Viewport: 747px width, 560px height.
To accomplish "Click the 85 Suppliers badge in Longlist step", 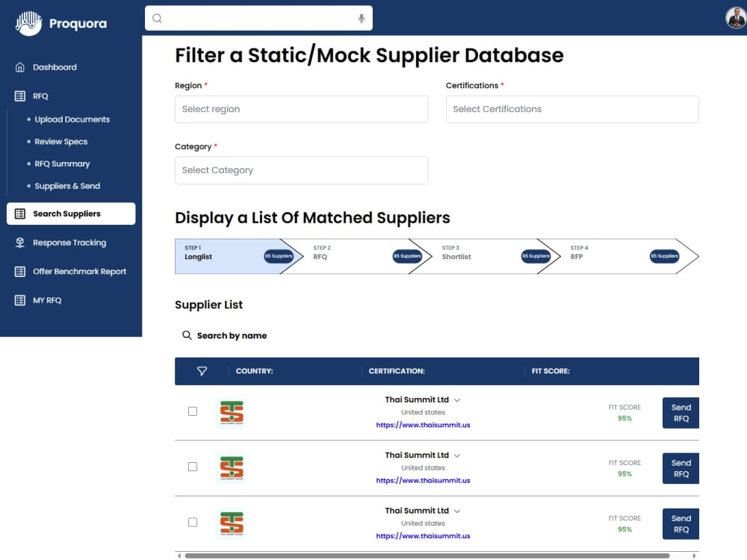I will (x=279, y=256).
